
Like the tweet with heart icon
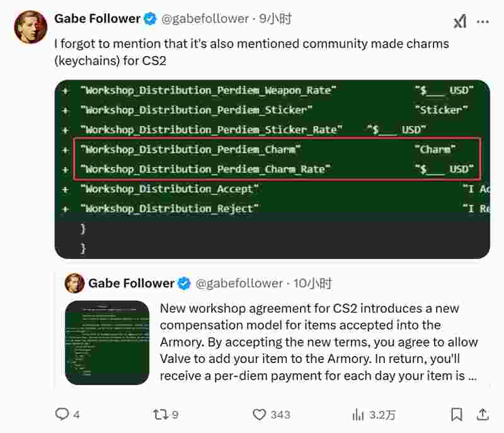[260, 414]
